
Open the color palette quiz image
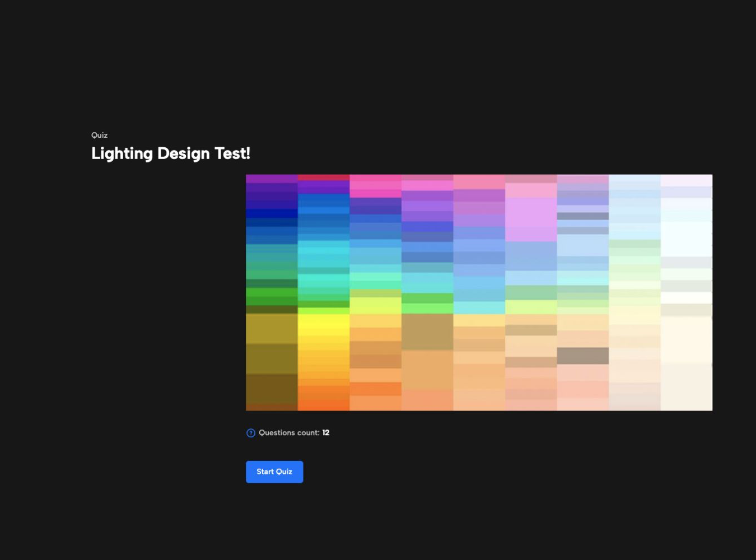[x=479, y=292]
